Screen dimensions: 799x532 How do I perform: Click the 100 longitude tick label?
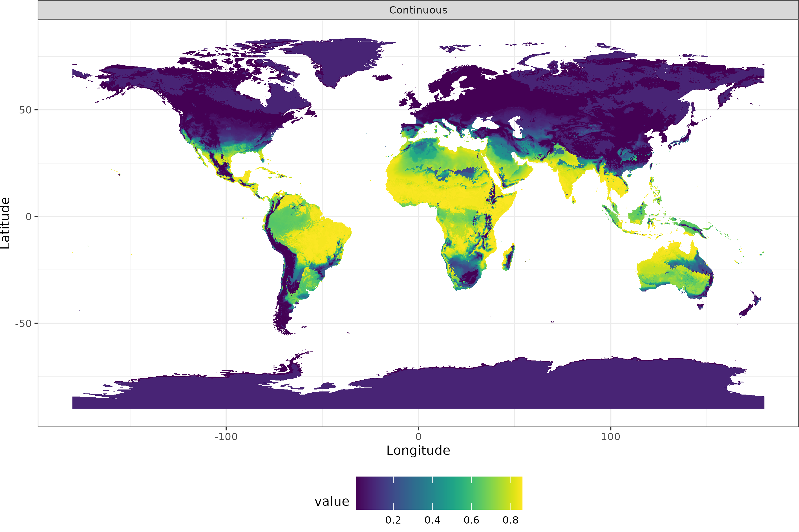click(x=610, y=437)
